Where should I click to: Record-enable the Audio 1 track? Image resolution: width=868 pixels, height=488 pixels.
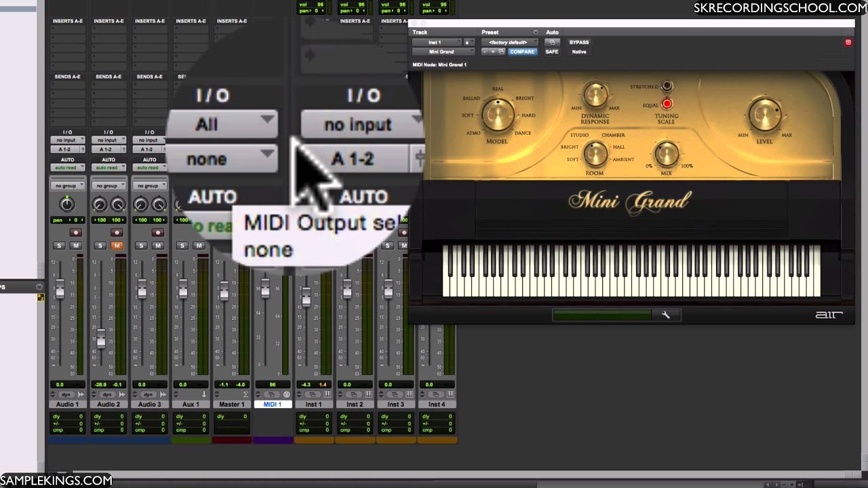tap(76, 232)
